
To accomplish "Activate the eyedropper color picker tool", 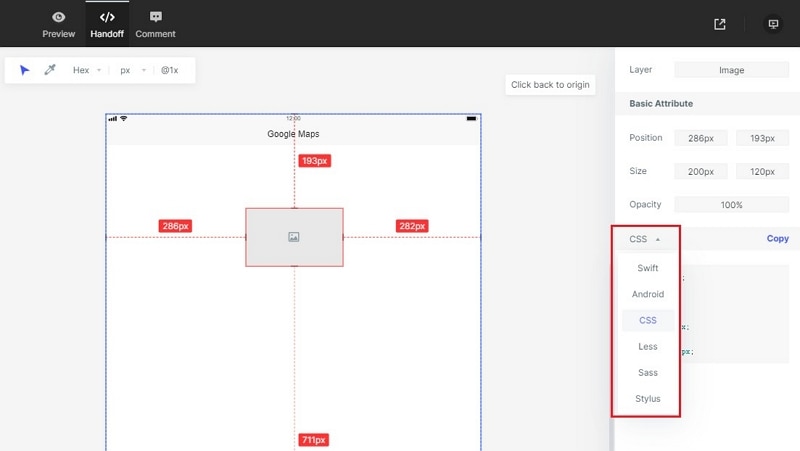I will click(x=50, y=71).
